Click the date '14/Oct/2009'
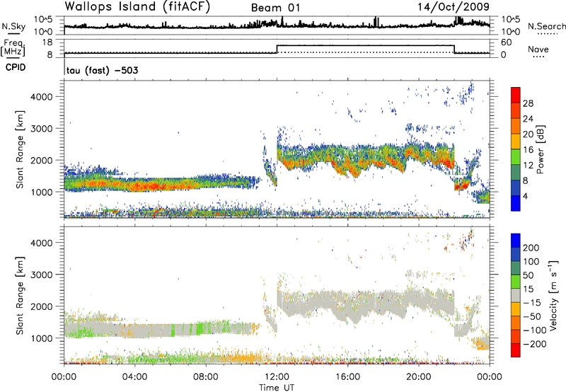 [454, 7]
